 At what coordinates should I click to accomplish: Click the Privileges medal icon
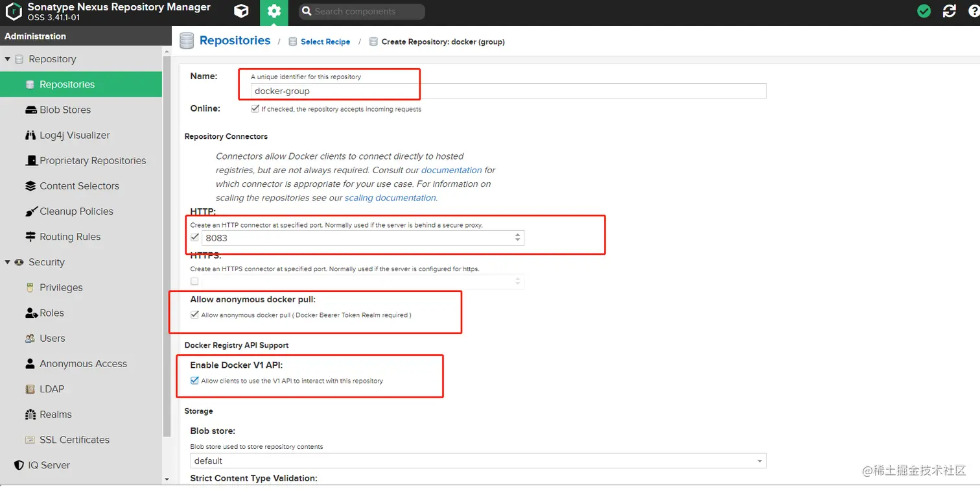(x=30, y=287)
